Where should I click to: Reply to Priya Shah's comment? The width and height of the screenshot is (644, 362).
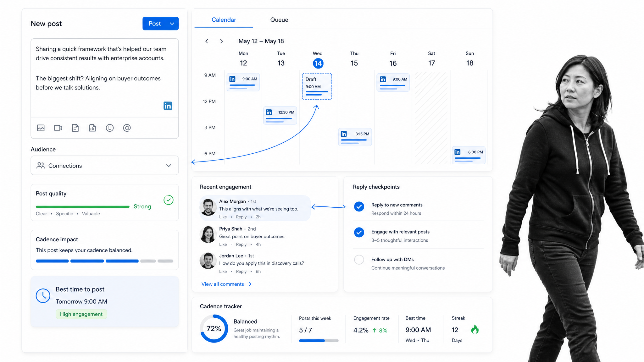point(241,244)
